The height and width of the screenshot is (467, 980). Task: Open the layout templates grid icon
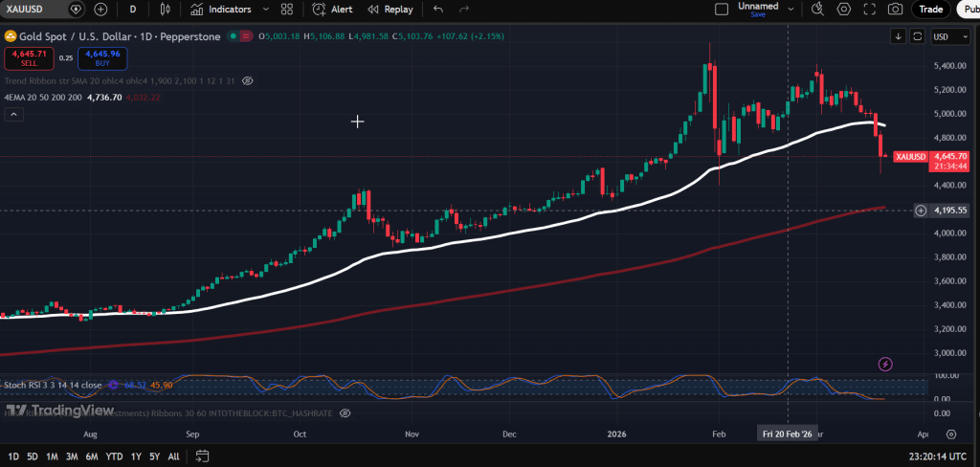tap(287, 10)
